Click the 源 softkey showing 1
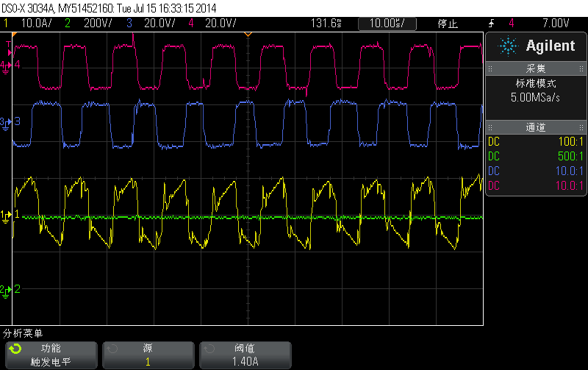Screen dimensions: 588x370 [148, 355]
